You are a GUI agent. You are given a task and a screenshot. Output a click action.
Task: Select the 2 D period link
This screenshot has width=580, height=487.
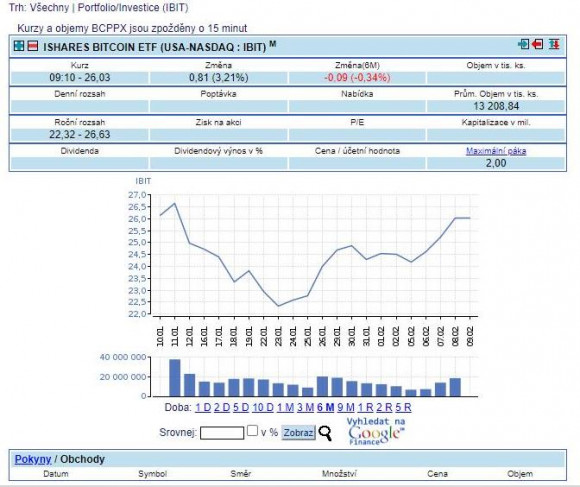click(222, 407)
